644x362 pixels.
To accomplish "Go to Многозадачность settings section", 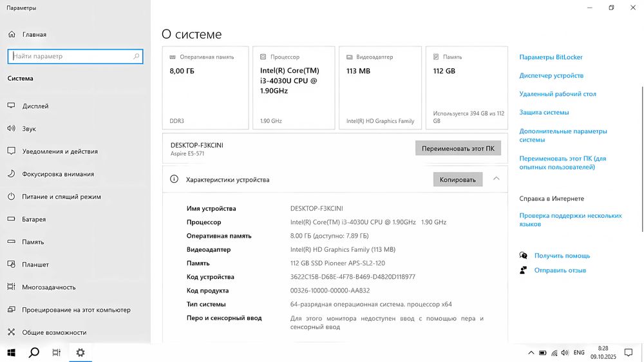I will 49,287.
